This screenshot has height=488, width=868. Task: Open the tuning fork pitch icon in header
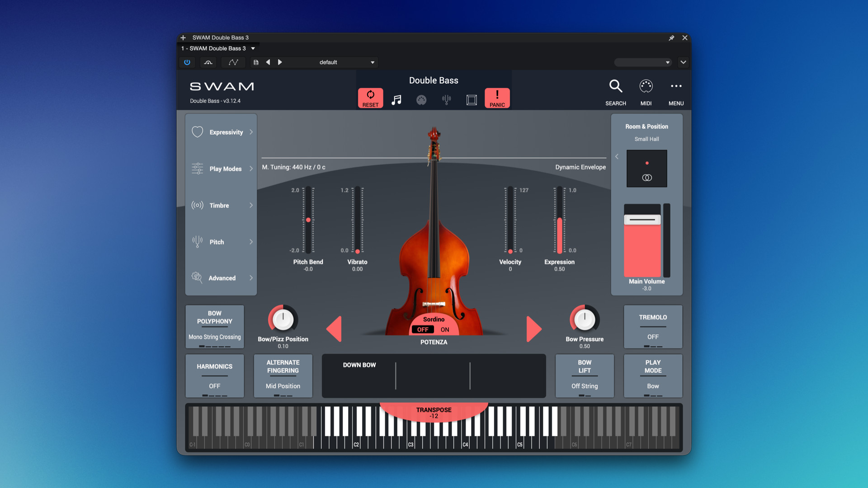click(x=446, y=100)
